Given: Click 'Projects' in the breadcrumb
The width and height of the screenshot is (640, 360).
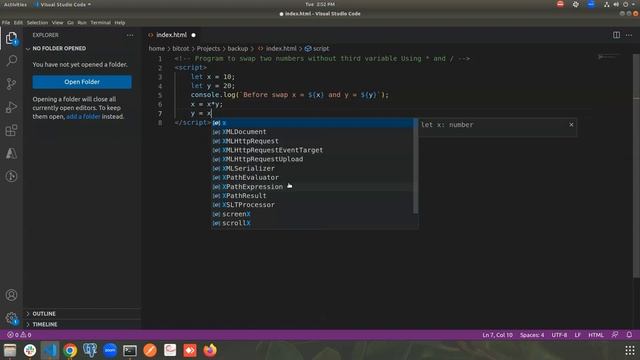Looking at the screenshot, I should coord(208,49).
